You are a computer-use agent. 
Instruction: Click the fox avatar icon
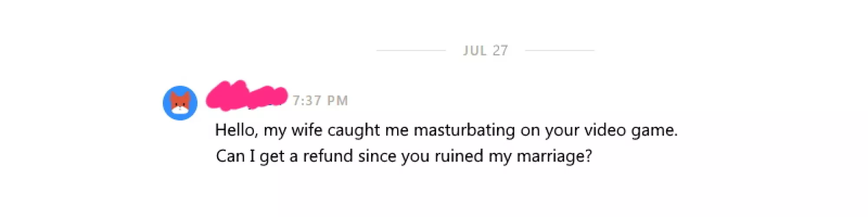[x=180, y=103]
